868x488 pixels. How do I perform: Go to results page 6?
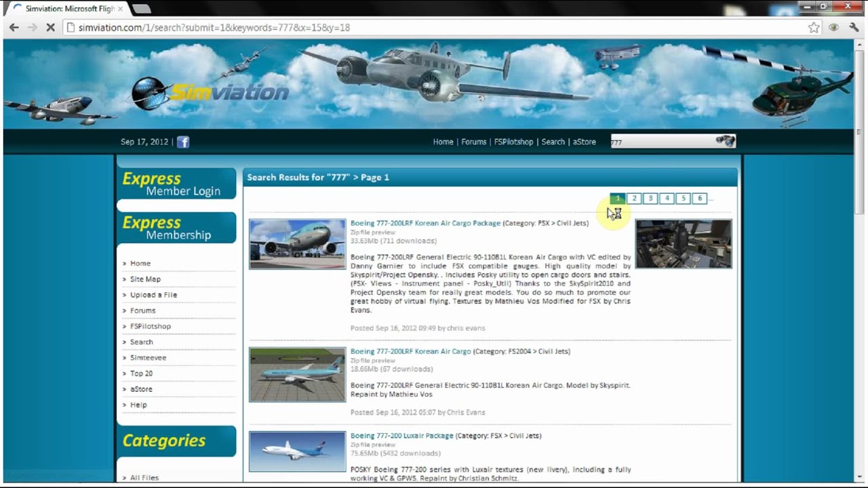pos(700,198)
